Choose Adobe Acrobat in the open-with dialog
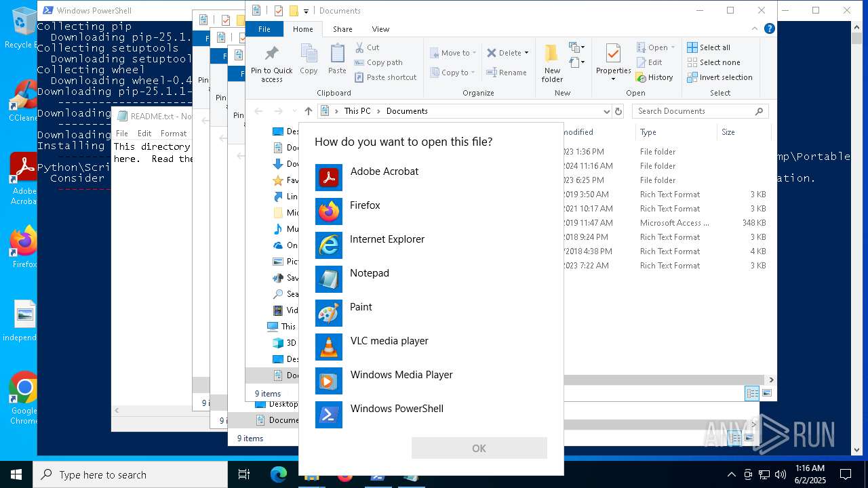Image resolution: width=868 pixels, height=488 pixels. (x=431, y=177)
